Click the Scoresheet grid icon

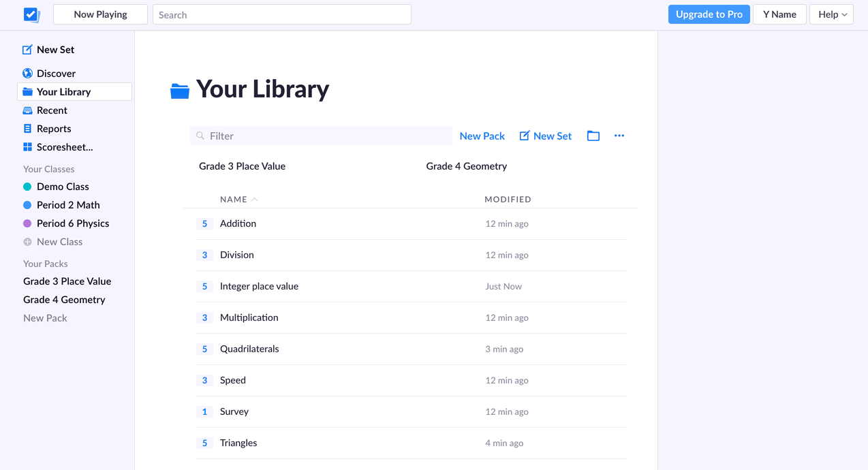(27, 147)
